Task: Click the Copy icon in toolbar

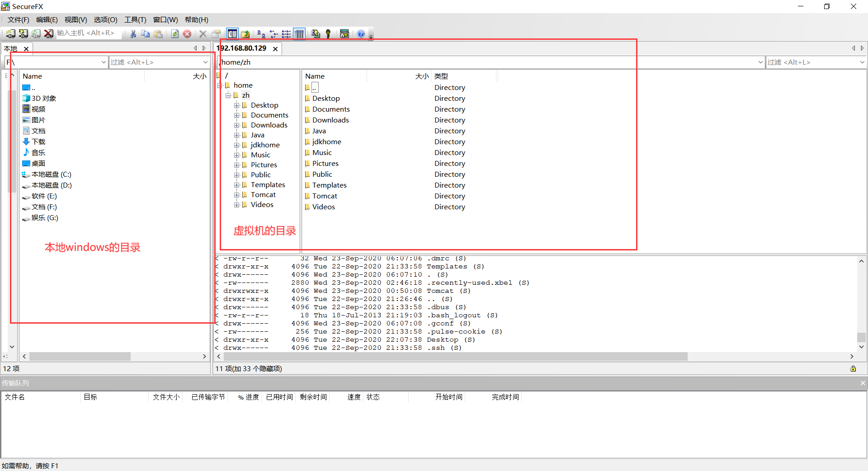Action: coord(146,33)
